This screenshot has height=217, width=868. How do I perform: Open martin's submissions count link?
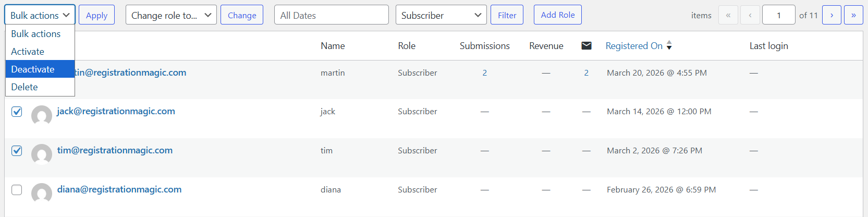click(484, 73)
